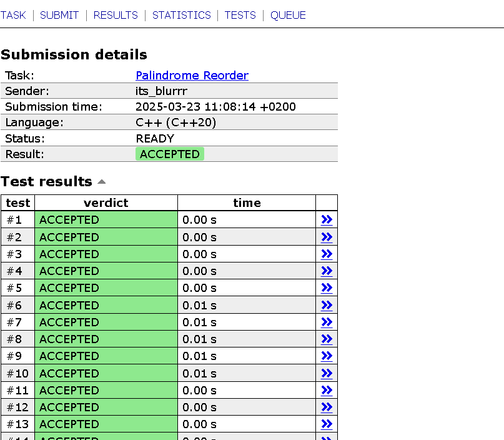This screenshot has width=504, height=440.
Task: Select ACCEPTED verdict cell of test #1
Action: pos(106,219)
